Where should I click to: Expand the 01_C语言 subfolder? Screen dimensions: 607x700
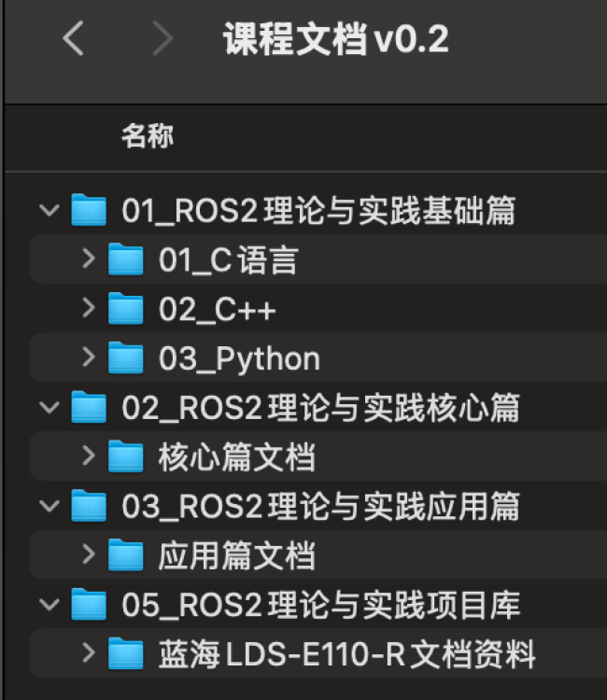(x=89, y=259)
